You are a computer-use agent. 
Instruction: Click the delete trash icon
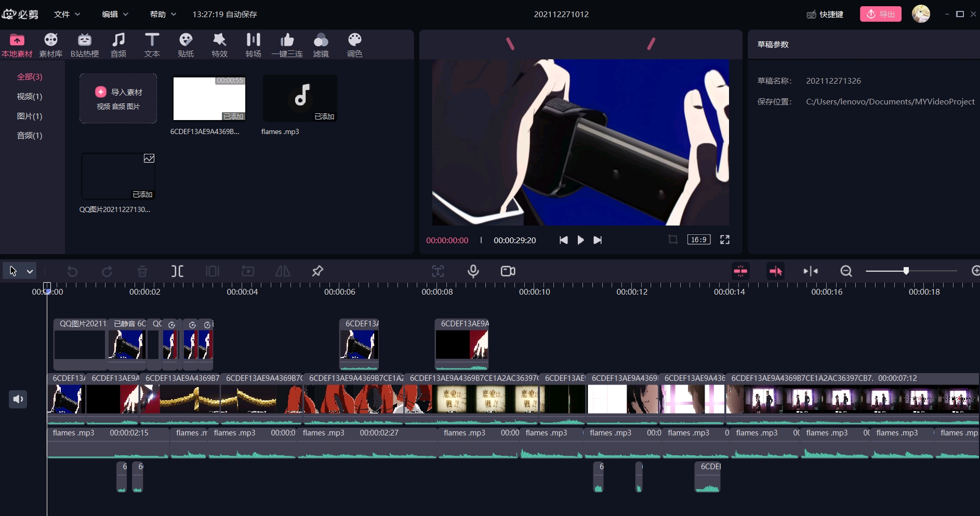(142, 271)
